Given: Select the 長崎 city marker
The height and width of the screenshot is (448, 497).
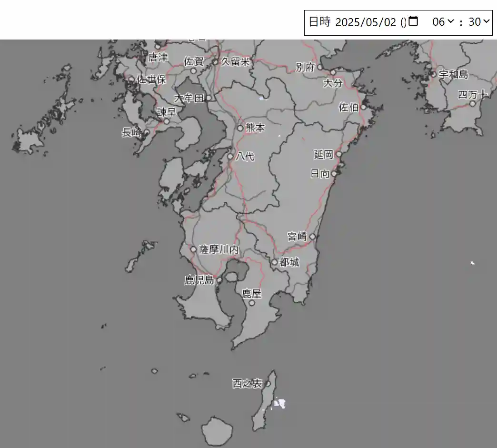Looking at the screenshot, I should coord(147,132).
